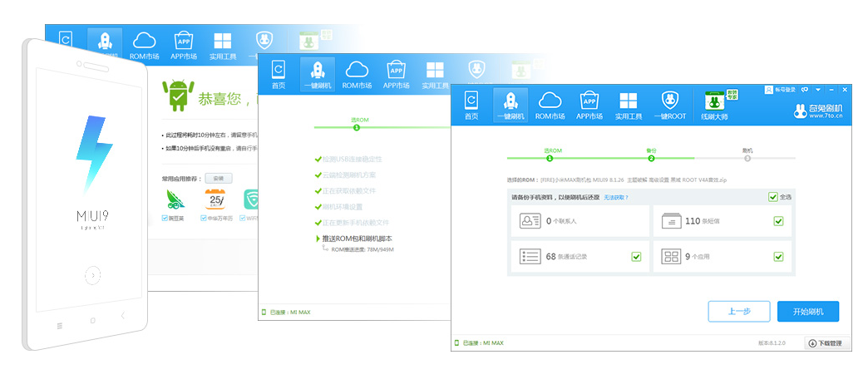Click the 开始刷机 button
The width and height of the screenshot is (868, 384).
pyautogui.click(x=808, y=312)
